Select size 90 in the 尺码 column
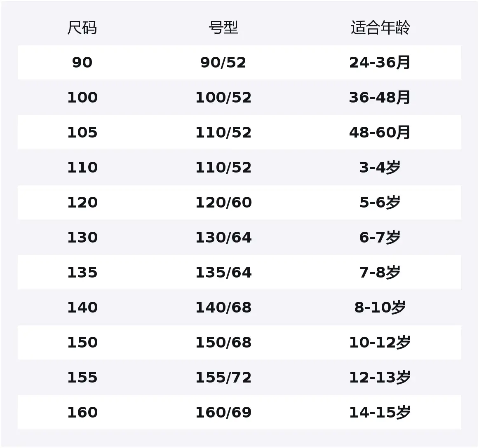Image resolution: width=479 pixels, height=448 pixels. (82, 63)
